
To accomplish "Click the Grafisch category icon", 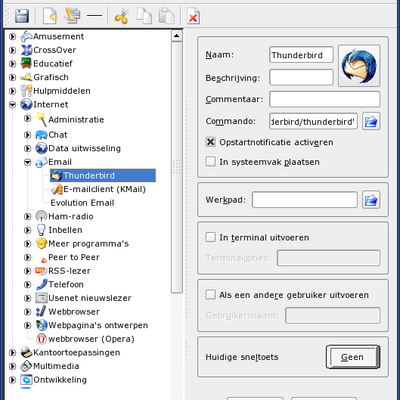I will point(26,77).
